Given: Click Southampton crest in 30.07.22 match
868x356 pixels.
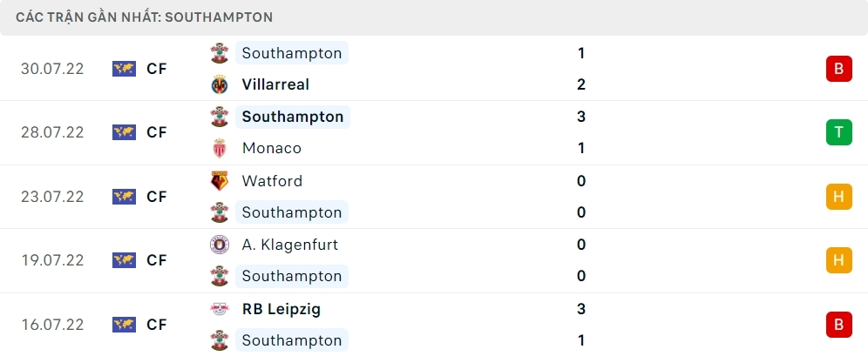Looking at the screenshot, I should pyautogui.click(x=219, y=53).
